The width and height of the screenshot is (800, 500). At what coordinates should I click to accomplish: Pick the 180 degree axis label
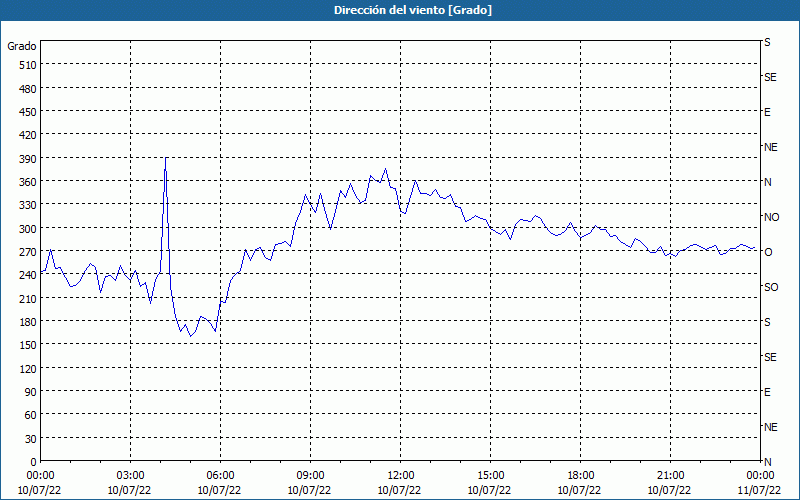pyautogui.click(x=28, y=322)
